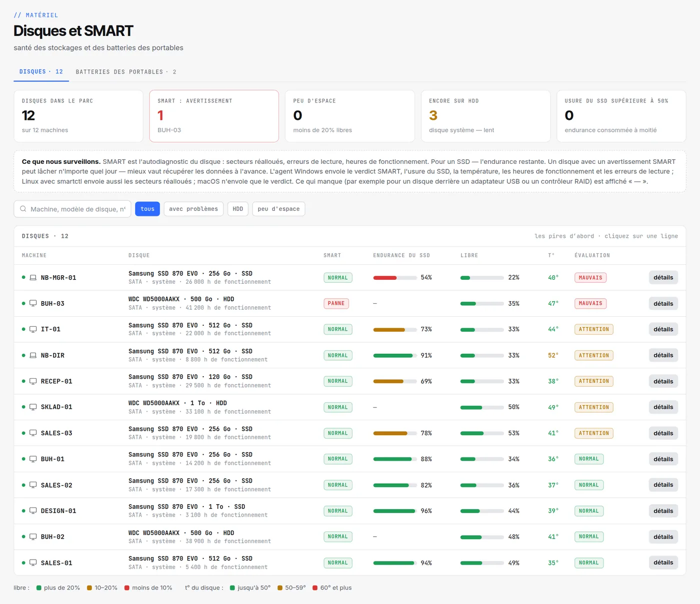Click the desktop icon beside RECEP-01
The height and width of the screenshot is (604, 700).
pyautogui.click(x=33, y=381)
